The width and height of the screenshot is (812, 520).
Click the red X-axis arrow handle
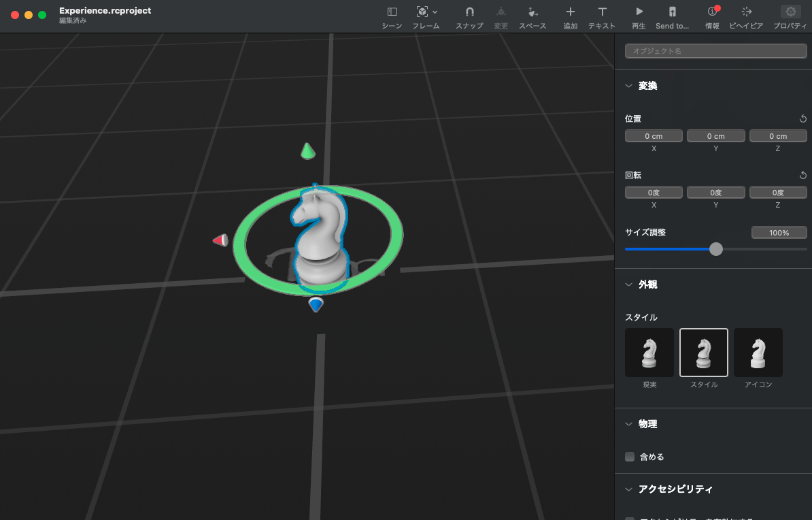click(221, 240)
